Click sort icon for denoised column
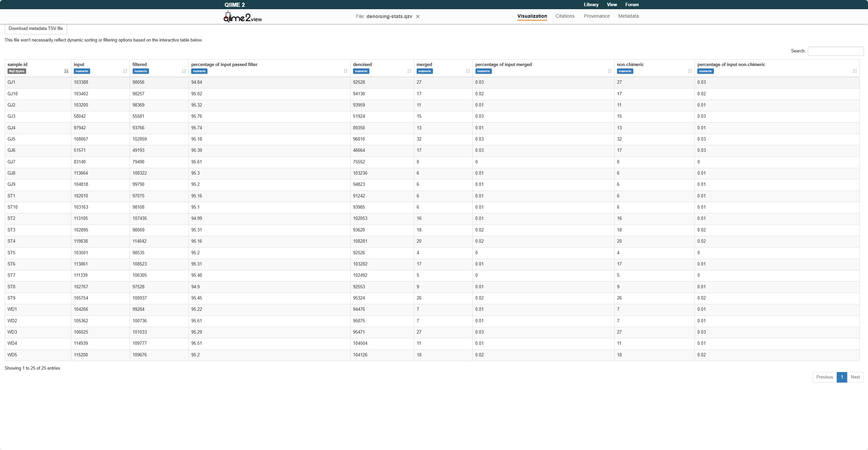 coord(409,71)
